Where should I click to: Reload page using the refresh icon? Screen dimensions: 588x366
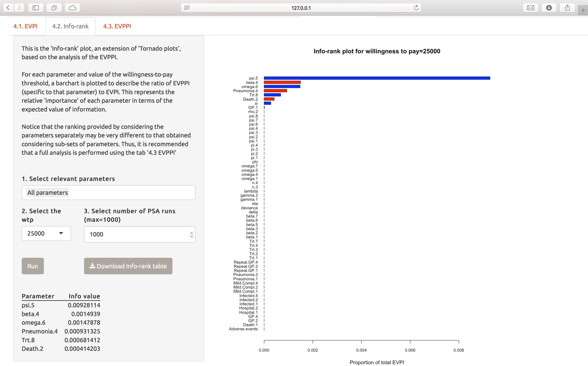tap(416, 8)
